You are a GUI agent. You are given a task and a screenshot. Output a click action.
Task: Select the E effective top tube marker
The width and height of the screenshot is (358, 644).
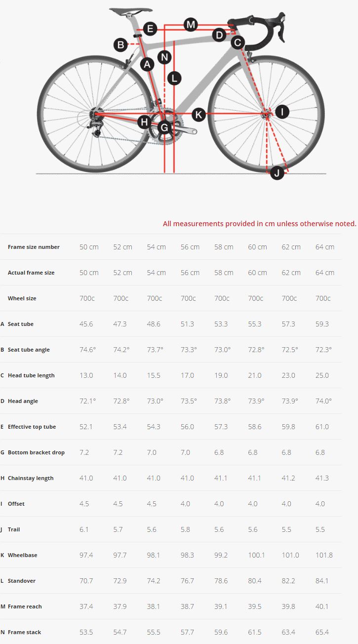tap(150, 29)
